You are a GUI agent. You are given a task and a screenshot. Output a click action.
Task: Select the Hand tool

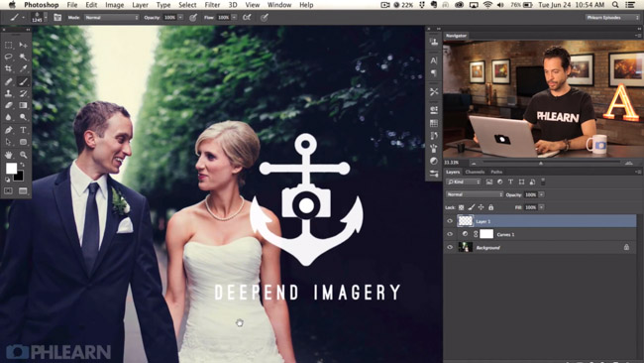(9, 155)
